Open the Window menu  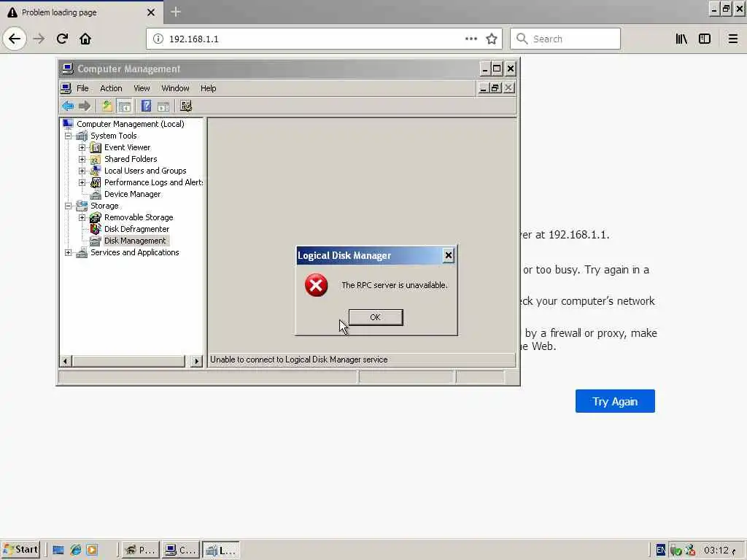coord(175,88)
